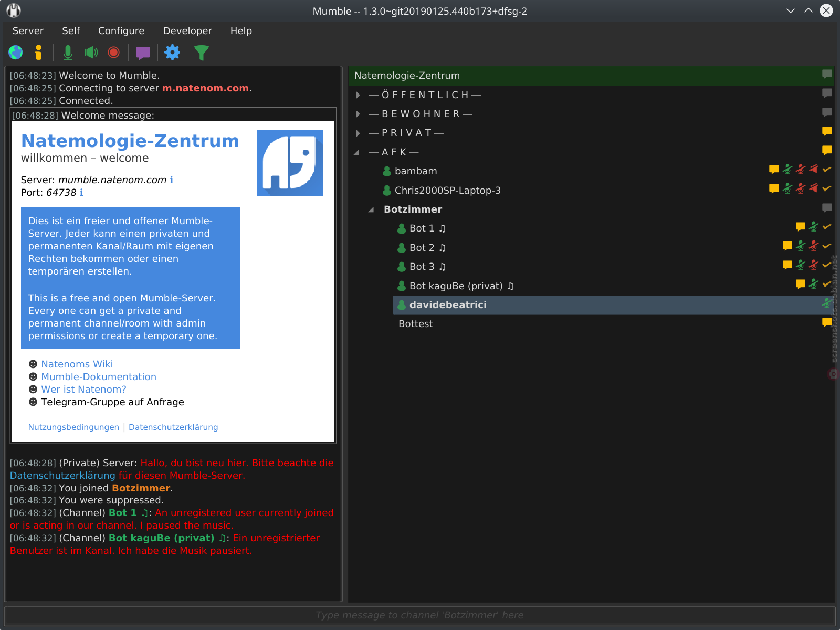Click bambam's yellow comment icon
The width and height of the screenshot is (840, 630).
click(774, 169)
